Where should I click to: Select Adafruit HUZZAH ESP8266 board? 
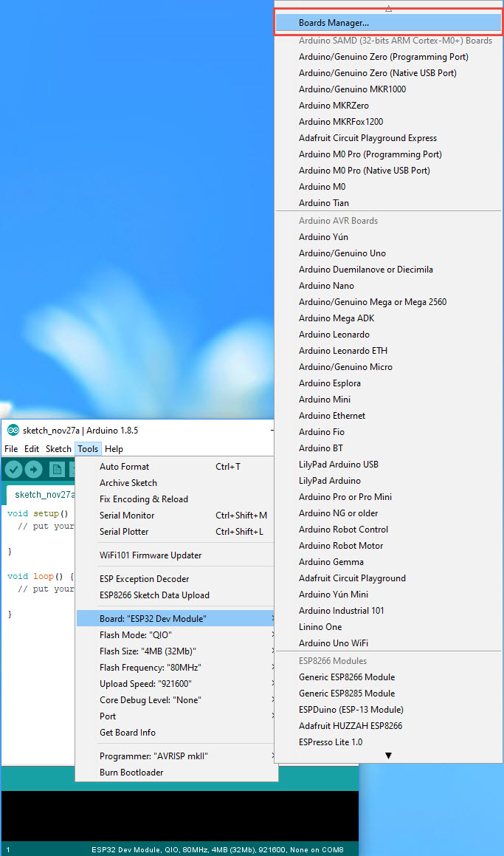pos(388,726)
